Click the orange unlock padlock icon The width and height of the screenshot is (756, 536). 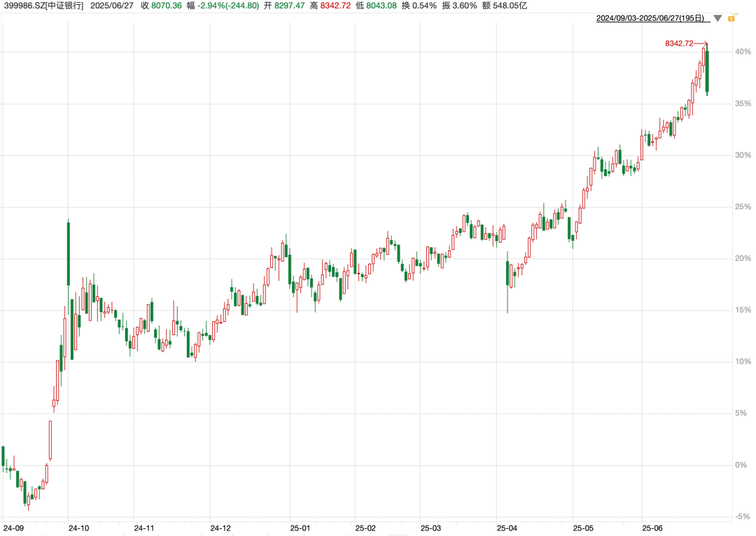click(731, 18)
